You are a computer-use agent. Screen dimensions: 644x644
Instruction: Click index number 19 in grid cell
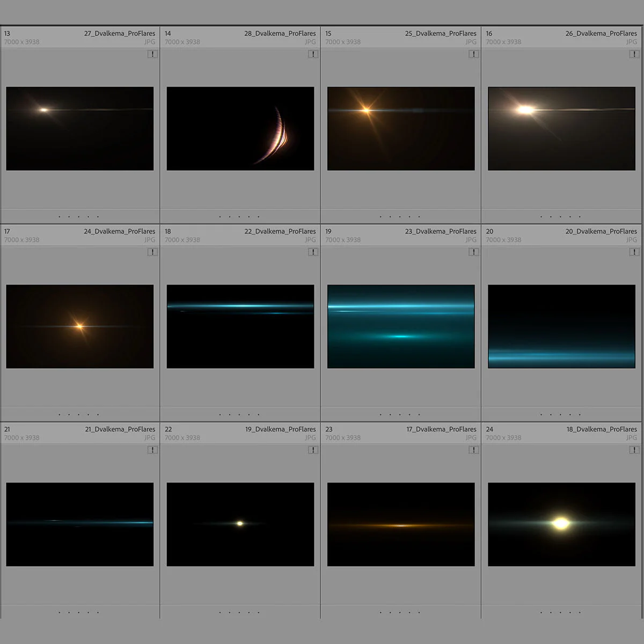(x=328, y=231)
